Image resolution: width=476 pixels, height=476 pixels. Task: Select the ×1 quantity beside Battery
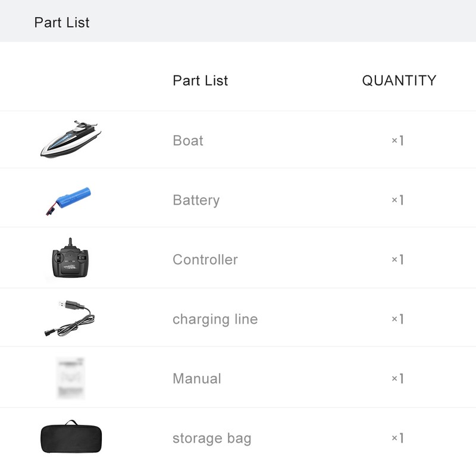click(x=397, y=201)
